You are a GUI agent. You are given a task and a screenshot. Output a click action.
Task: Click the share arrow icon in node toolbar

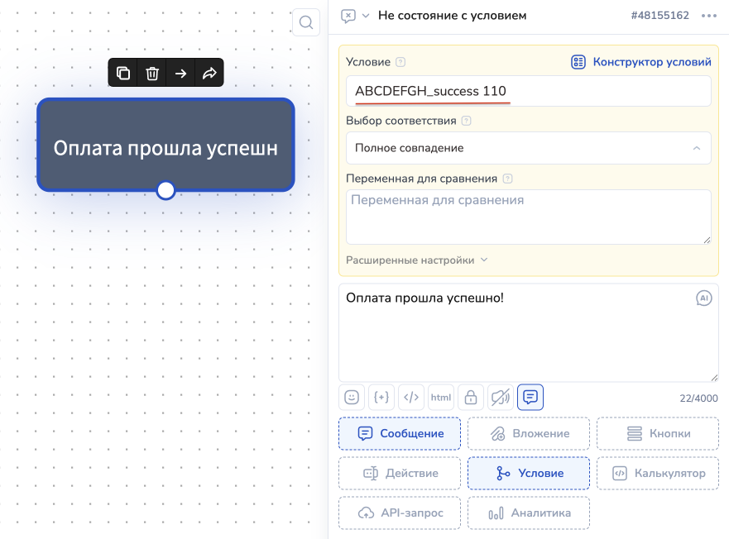pyautogui.click(x=209, y=73)
